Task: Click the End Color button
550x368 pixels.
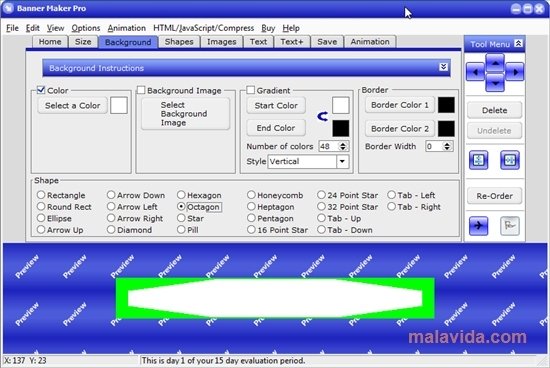Action: [276, 128]
